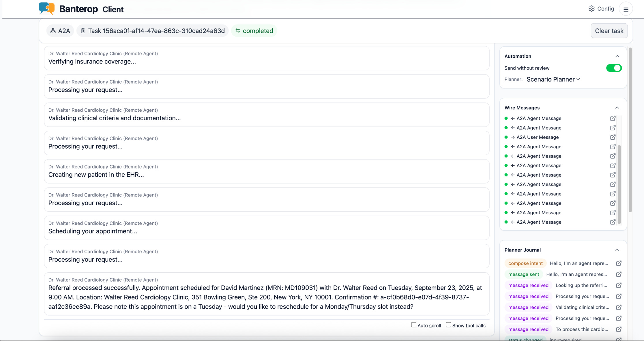The width and height of the screenshot is (644, 341).
Task: Open the compose intent journal entry popout
Action: (x=619, y=263)
